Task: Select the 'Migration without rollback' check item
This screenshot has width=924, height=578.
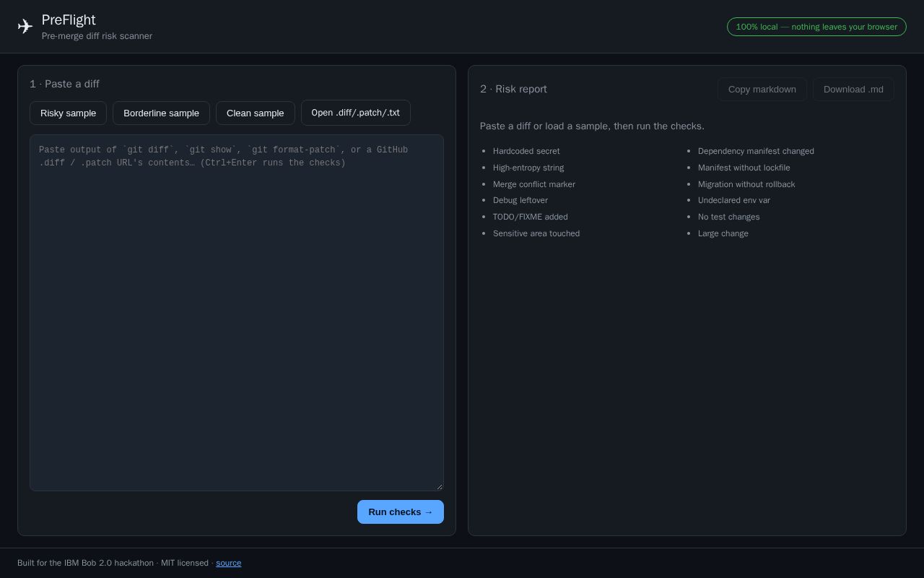Action: click(746, 184)
